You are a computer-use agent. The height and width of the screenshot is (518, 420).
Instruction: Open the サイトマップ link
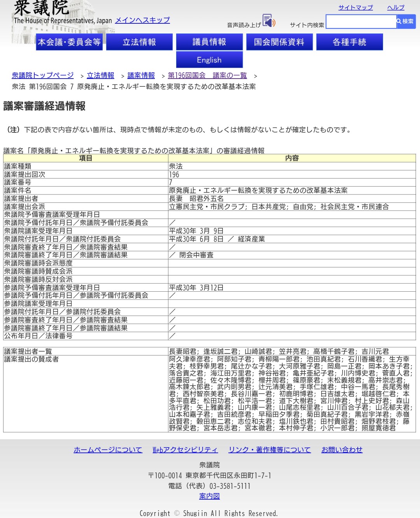click(355, 7)
